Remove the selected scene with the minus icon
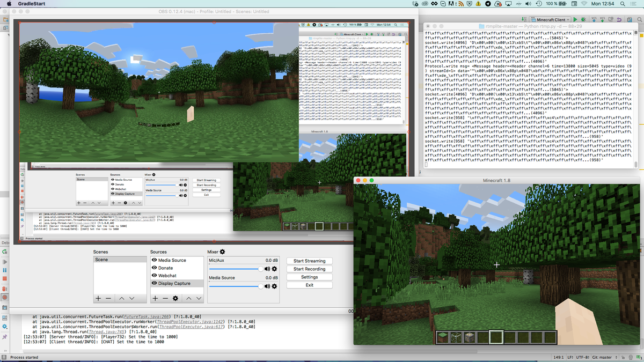 pyautogui.click(x=108, y=298)
